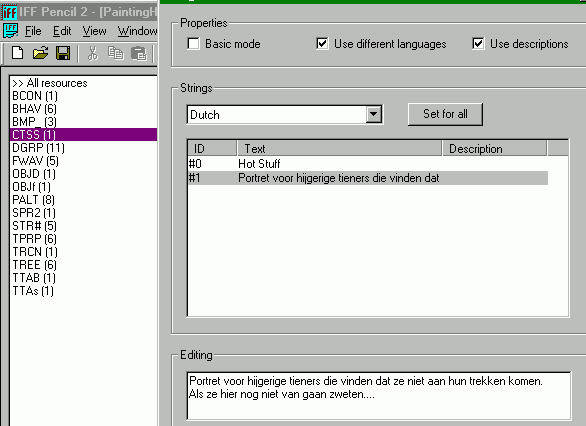Click the IFF Pencil title bar icon
Image resolution: width=586 pixels, height=426 pixels.
(x=9, y=12)
